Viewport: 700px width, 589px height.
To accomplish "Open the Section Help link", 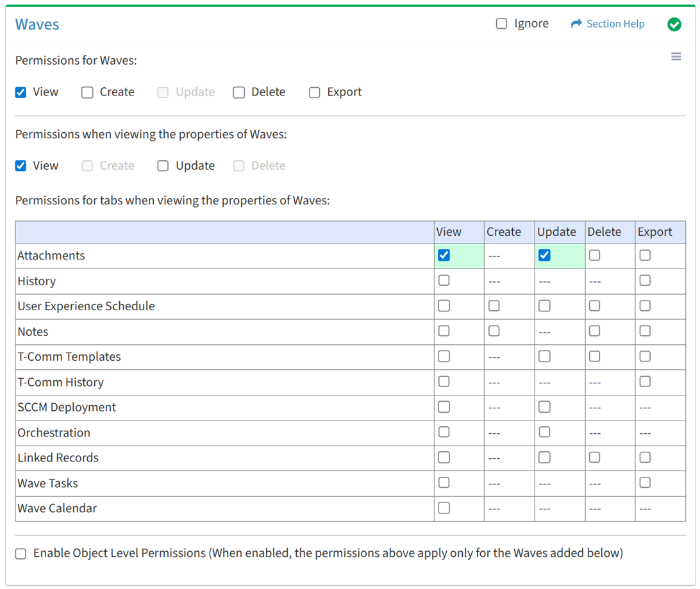I will (x=615, y=24).
